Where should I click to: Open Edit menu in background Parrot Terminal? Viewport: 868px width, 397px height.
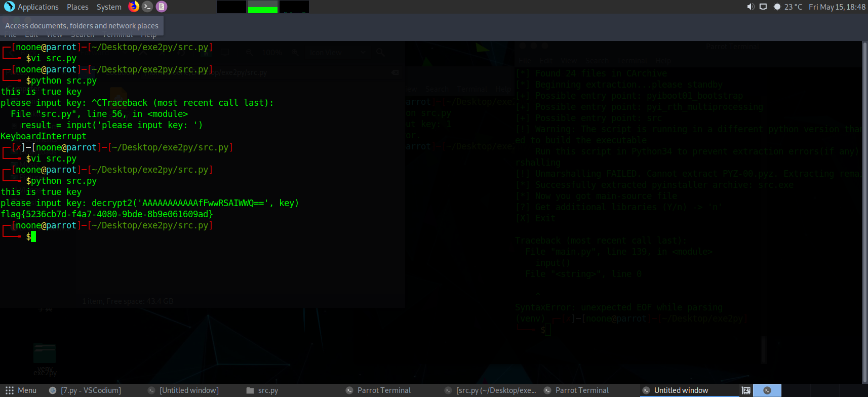(x=546, y=61)
